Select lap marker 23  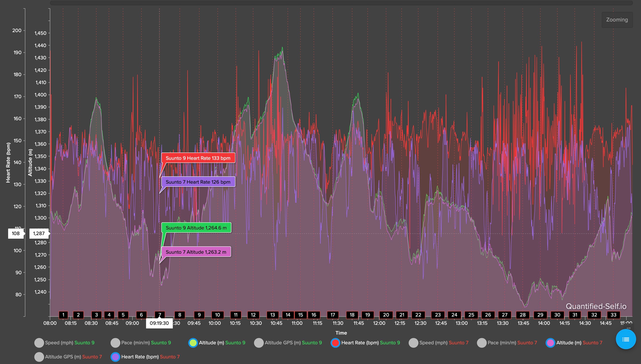point(438,315)
